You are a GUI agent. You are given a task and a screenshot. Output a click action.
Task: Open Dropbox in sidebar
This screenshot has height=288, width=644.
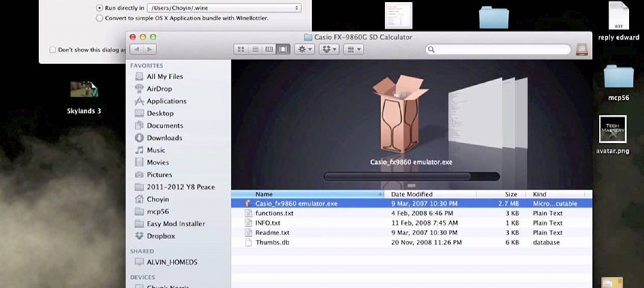tap(160, 236)
